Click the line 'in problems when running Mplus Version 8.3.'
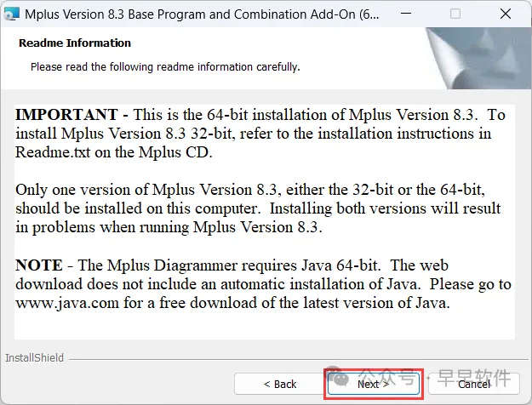This screenshot has height=405, width=532. click(169, 227)
